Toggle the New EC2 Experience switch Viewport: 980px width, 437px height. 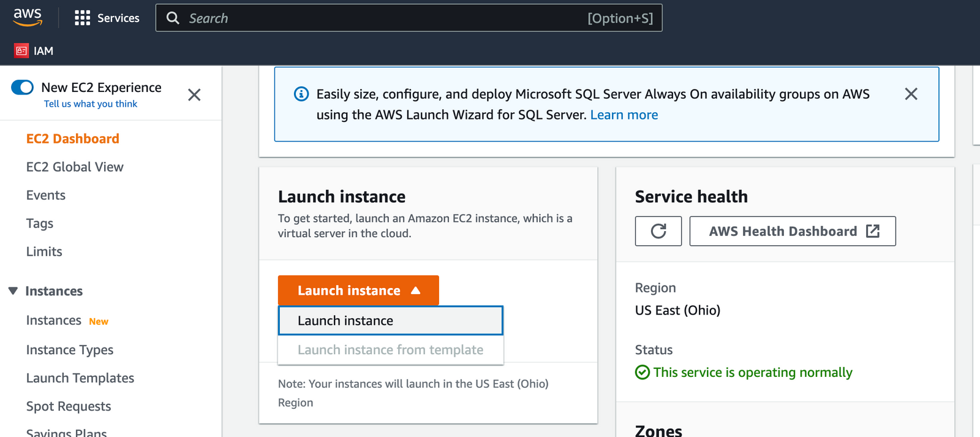pyautogui.click(x=23, y=87)
